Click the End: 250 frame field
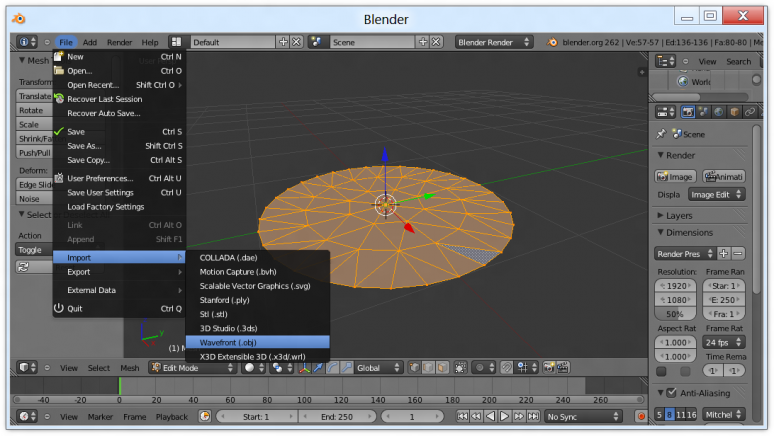This screenshot has width=774, height=436. click(x=337, y=416)
